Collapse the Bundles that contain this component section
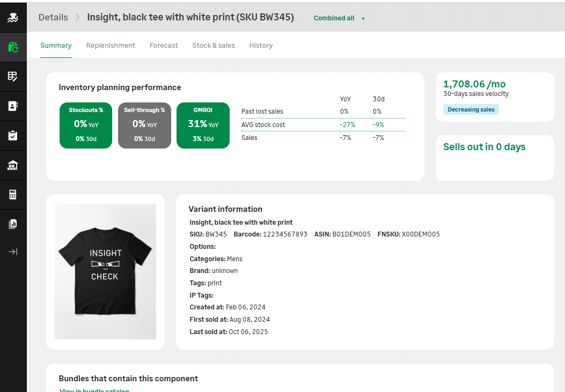The width and height of the screenshot is (565, 392). [x=128, y=378]
